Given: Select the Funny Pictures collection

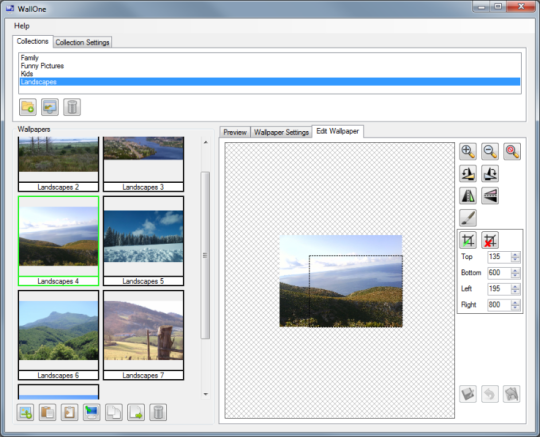Looking at the screenshot, I should click(x=270, y=66).
